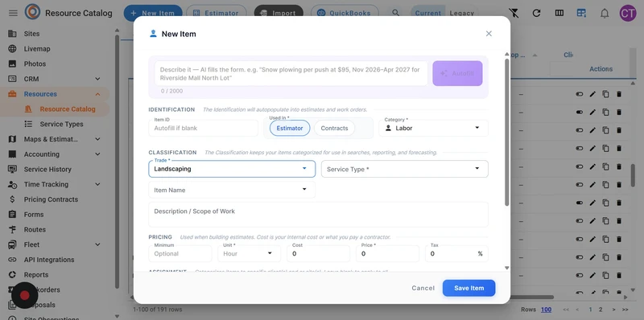
Task: Click the search magnifier icon in top bar
Action: click(x=395, y=13)
